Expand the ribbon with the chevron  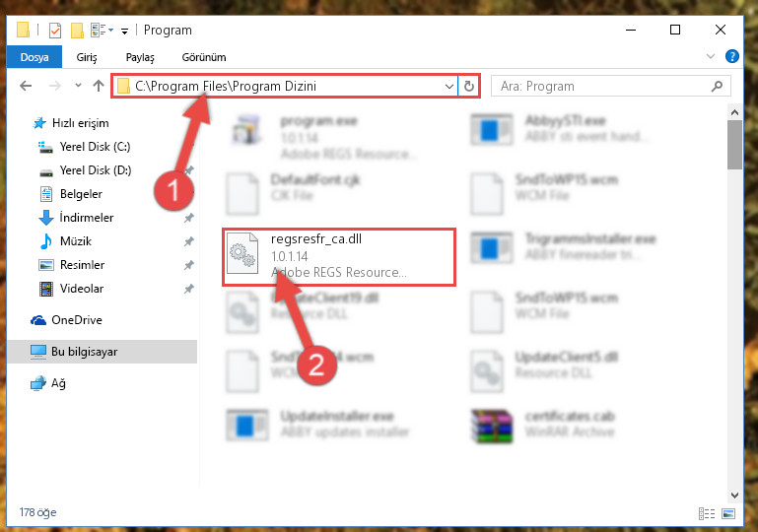click(710, 56)
